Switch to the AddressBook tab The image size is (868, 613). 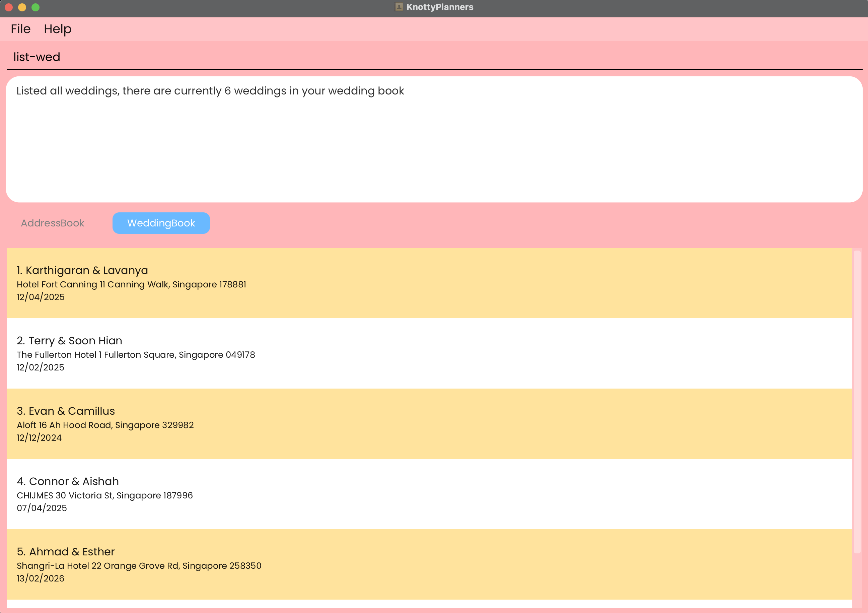pos(53,223)
